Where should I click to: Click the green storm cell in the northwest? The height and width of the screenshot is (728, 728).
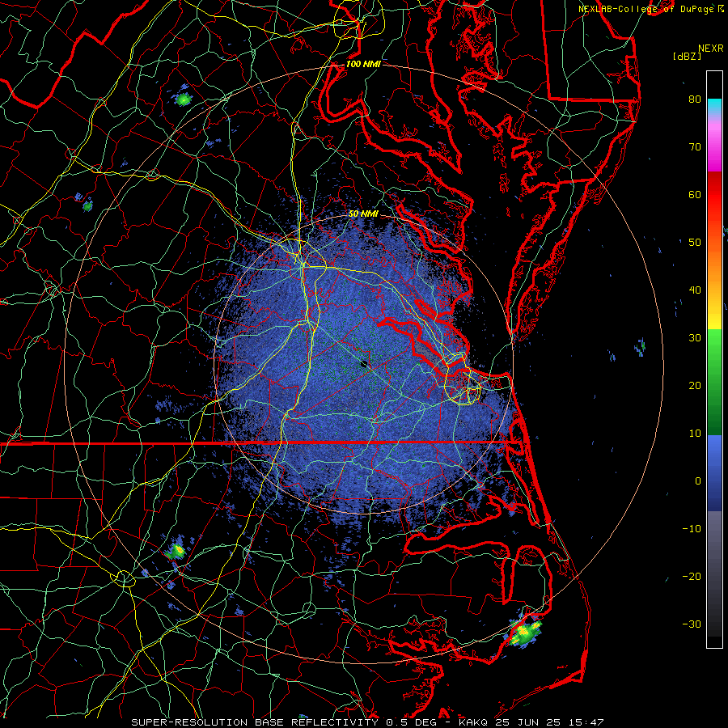pyautogui.click(x=184, y=99)
